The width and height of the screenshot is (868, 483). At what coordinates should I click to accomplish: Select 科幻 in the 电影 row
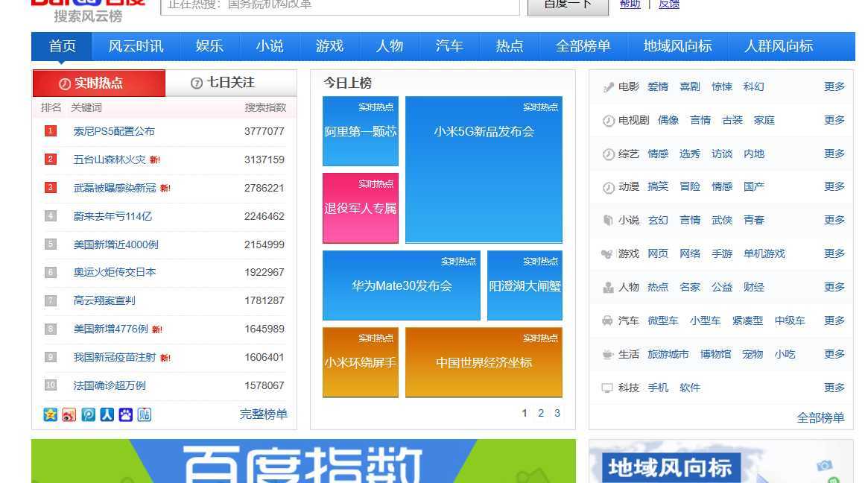pyautogui.click(x=753, y=87)
